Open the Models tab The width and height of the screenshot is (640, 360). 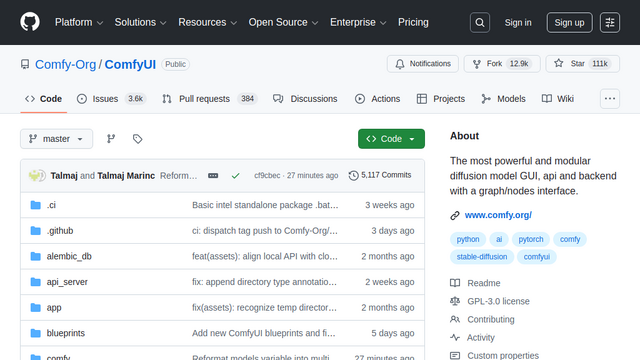(503, 99)
